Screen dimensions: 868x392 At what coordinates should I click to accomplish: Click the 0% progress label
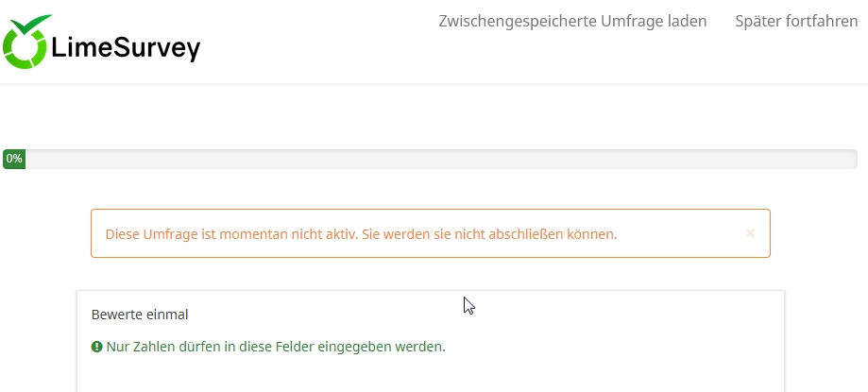14,159
